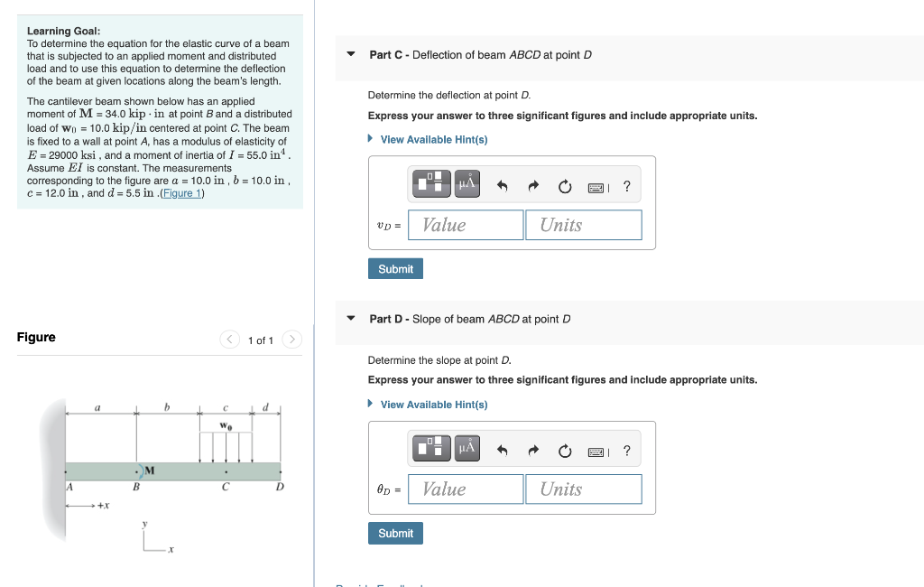Select the μÅ units icon in Part D
Viewport: 924px width, 587px height.
point(467,448)
